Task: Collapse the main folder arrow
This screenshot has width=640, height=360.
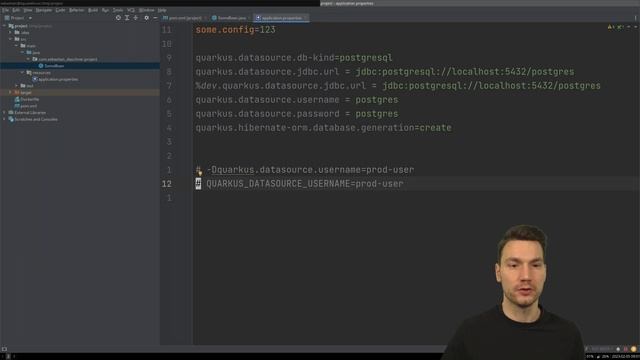Action: [x=16, y=46]
